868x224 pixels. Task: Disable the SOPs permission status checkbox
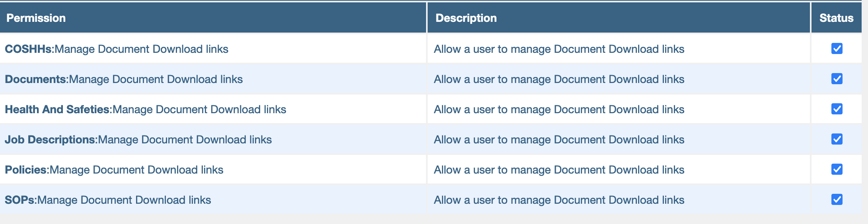[837, 199]
